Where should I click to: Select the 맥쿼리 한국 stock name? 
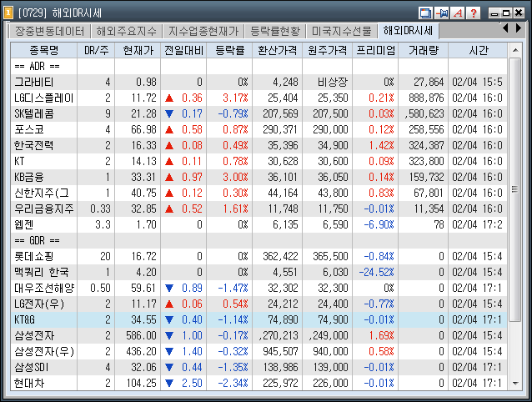coord(42,273)
